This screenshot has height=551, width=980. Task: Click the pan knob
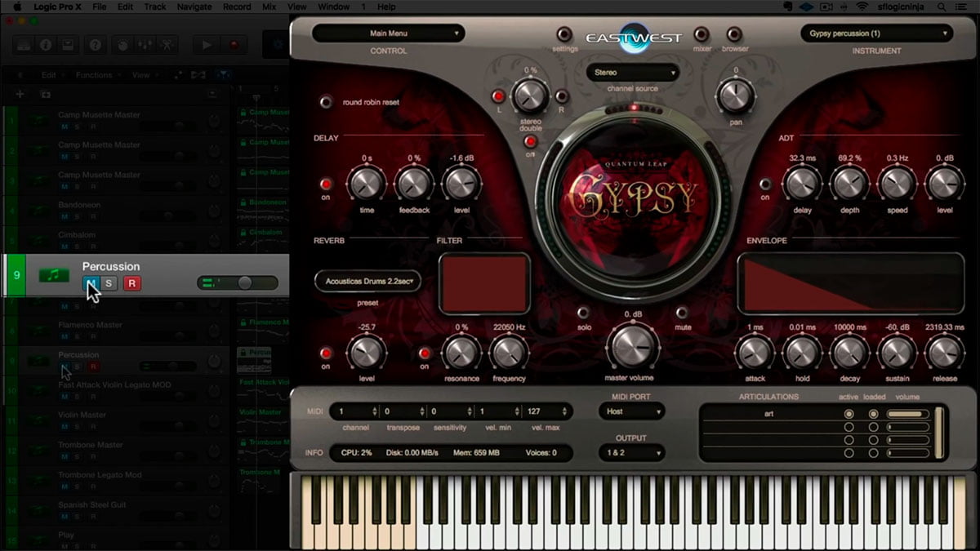(736, 96)
